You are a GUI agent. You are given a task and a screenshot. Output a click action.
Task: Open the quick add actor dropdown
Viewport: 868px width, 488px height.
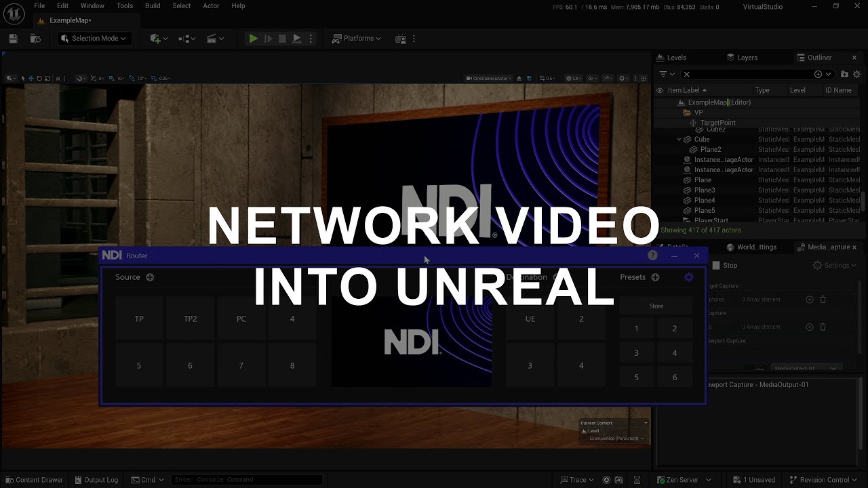pyautogui.click(x=159, y=39)
